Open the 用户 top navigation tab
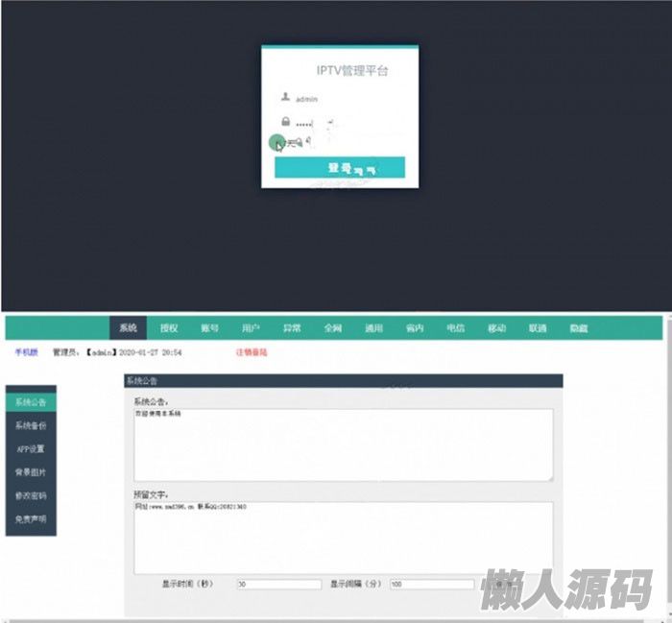The width and height of the screenshot is (672, 623). (x=251, y=328)
